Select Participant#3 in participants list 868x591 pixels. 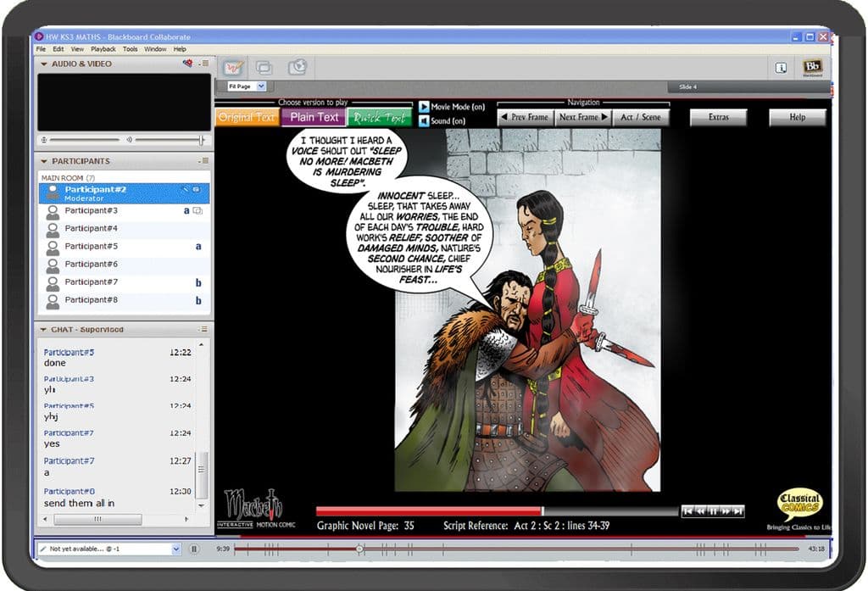124,211
